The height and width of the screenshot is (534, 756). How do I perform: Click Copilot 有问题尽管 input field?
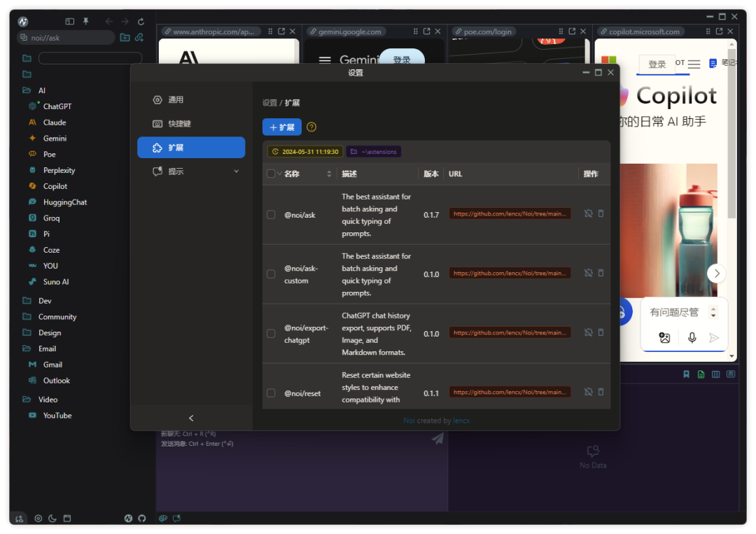pos(674,312)
